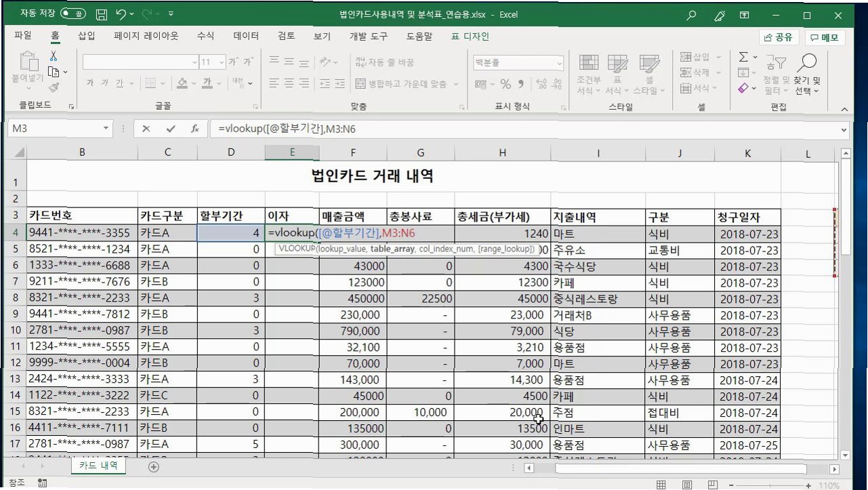Image resolution: width=868 pixels, height=490 pixels.
Task: Click the comma style icon
Action: [520, 85]
